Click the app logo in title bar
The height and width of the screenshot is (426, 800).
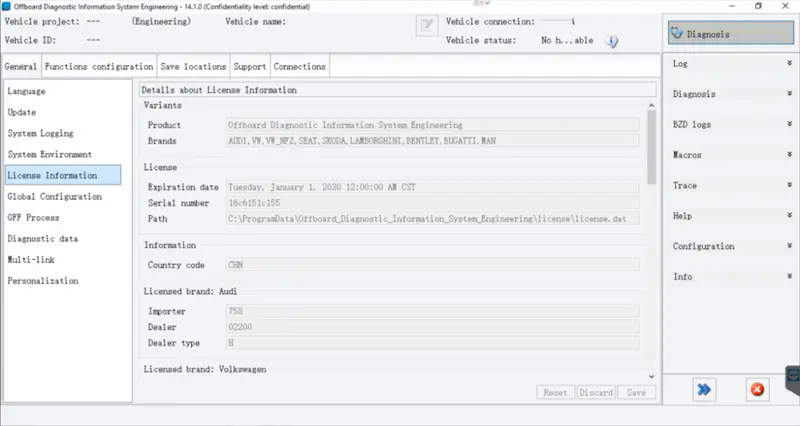click(x=7, y=7)
